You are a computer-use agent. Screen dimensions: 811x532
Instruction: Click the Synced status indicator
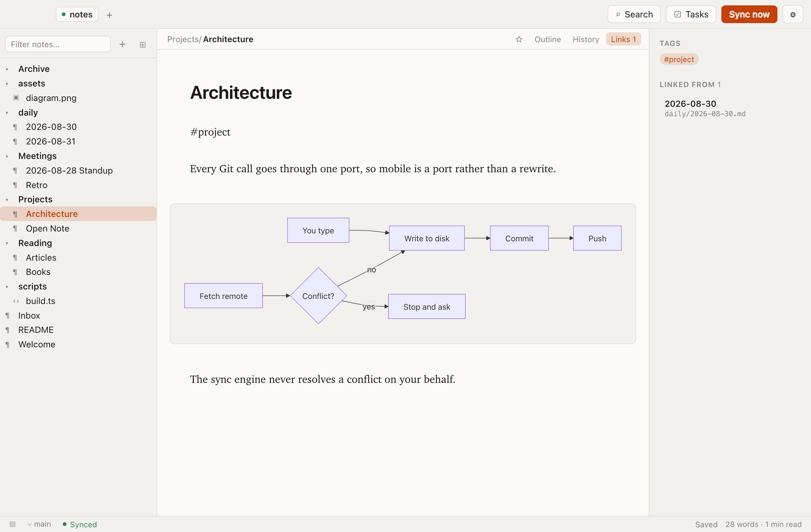[80, 524]
